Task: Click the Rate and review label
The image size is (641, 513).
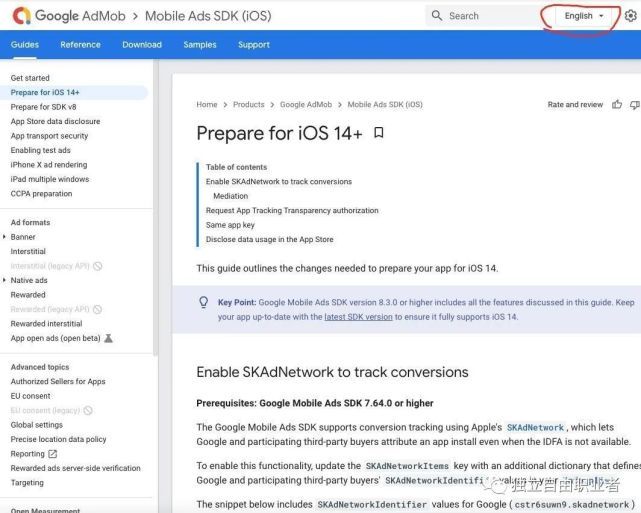Action: coord(575,105)
